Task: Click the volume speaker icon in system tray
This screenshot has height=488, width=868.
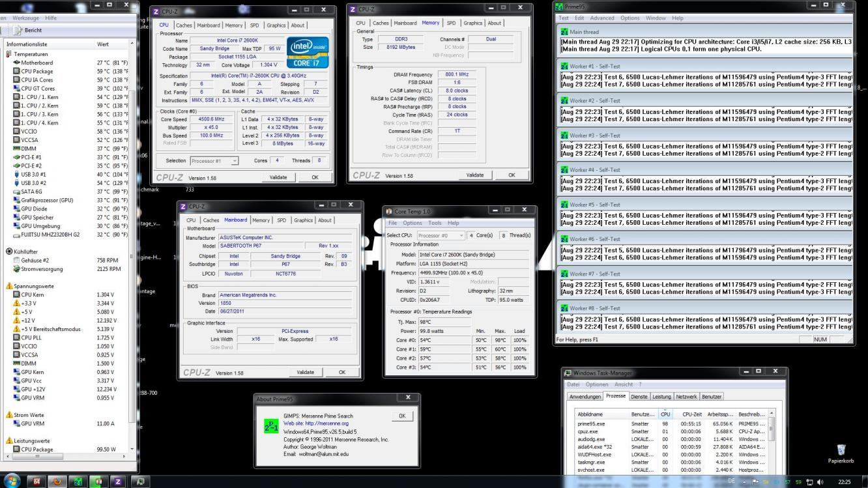Action: pos(820,481)
